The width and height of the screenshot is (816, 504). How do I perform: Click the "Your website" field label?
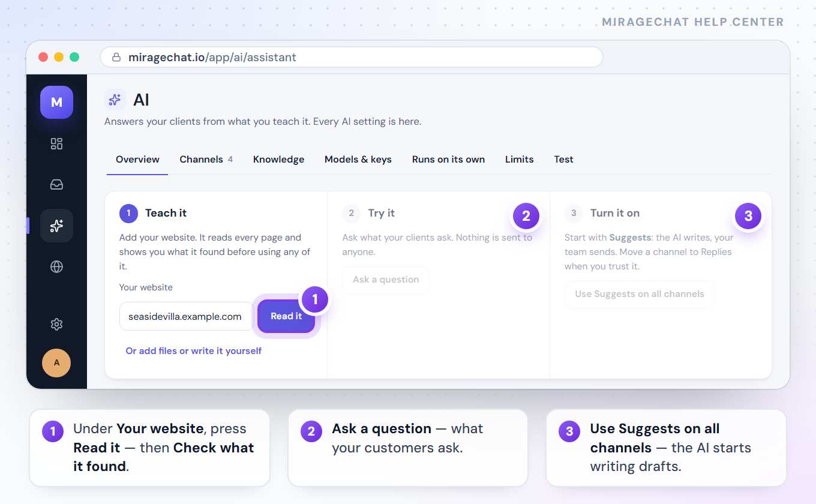[146, 287]
